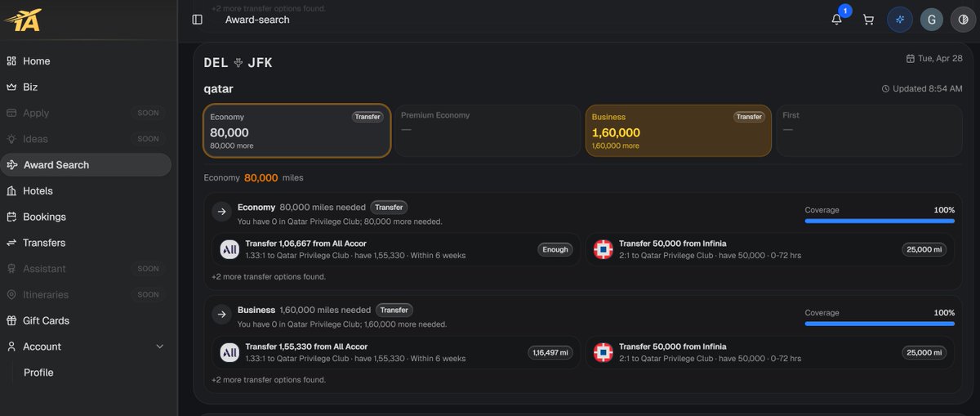980x416 pixels.
Task: Open Transfer 1,06,667 from All Accor option
Action: [396, 249]
